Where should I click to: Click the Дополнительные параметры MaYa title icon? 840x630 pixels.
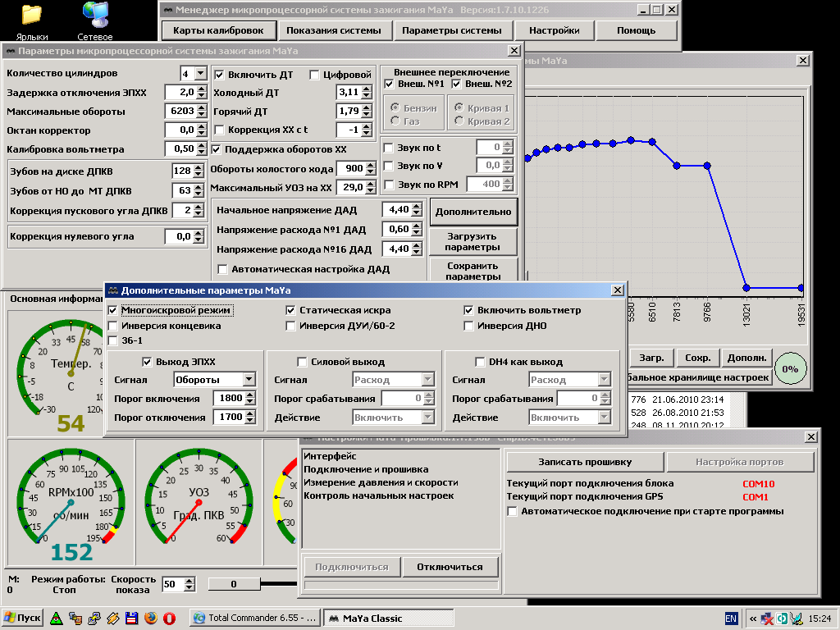point(113,290)
